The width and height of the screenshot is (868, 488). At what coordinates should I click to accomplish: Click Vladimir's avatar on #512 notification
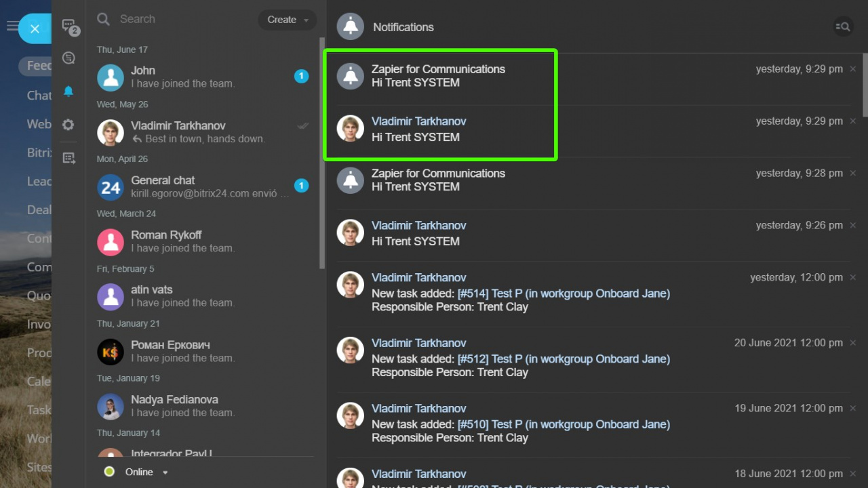click(351, 350)
